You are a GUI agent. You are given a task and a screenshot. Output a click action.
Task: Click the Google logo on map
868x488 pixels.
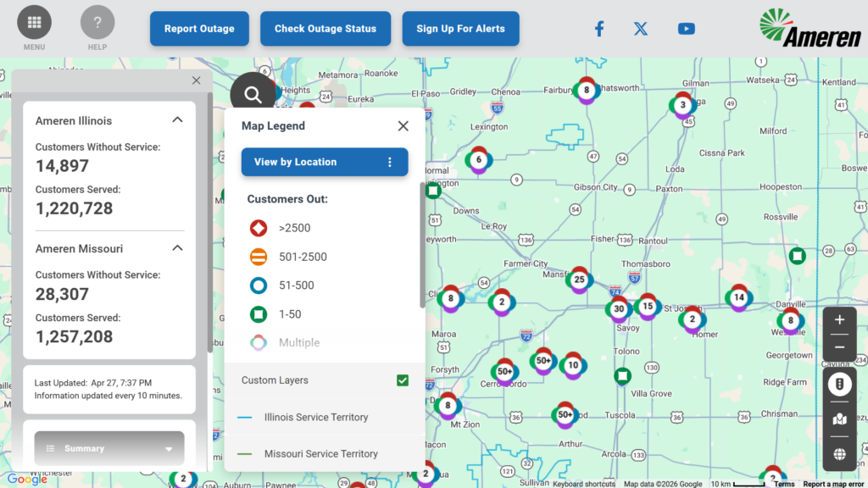[x=26, y=480]
